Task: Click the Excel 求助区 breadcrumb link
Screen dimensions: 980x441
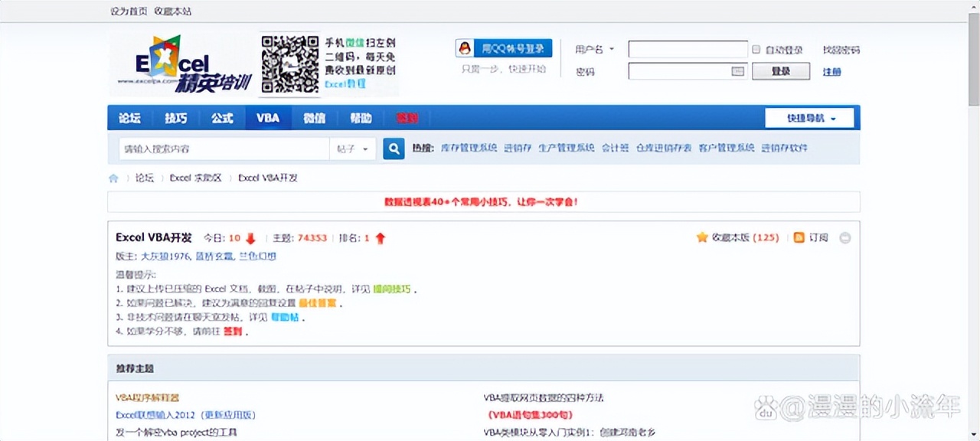Action: (x=195, y=178)
